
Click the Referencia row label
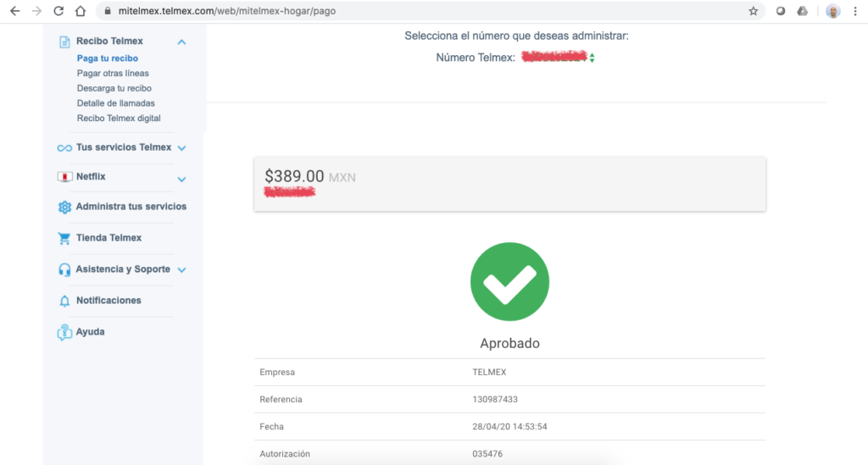coord(281,399)
